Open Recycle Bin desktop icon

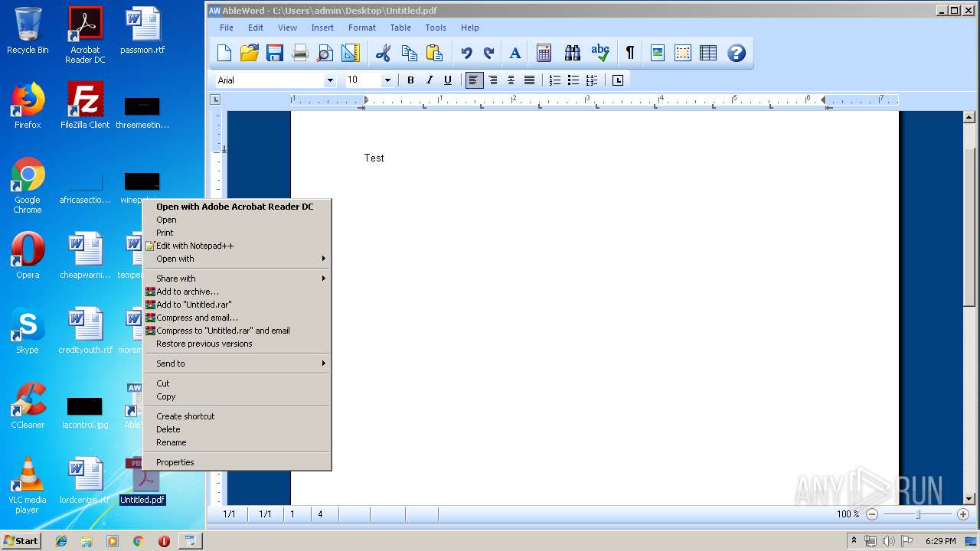pos(28,31)
